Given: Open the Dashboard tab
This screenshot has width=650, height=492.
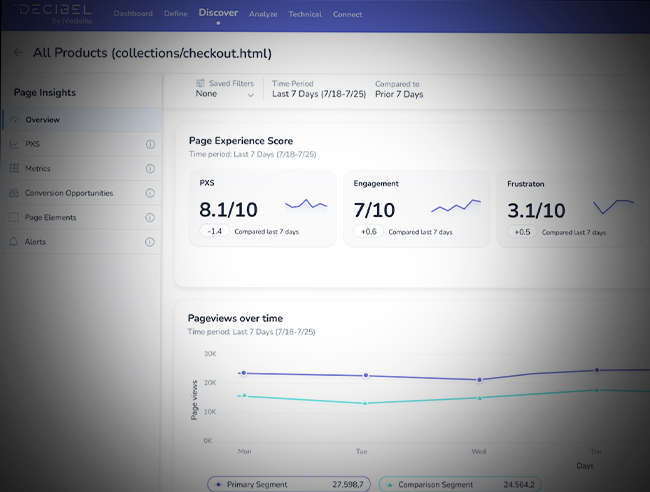Looking at the screenshot, I should pyautogui.click(x=133, y=15).
